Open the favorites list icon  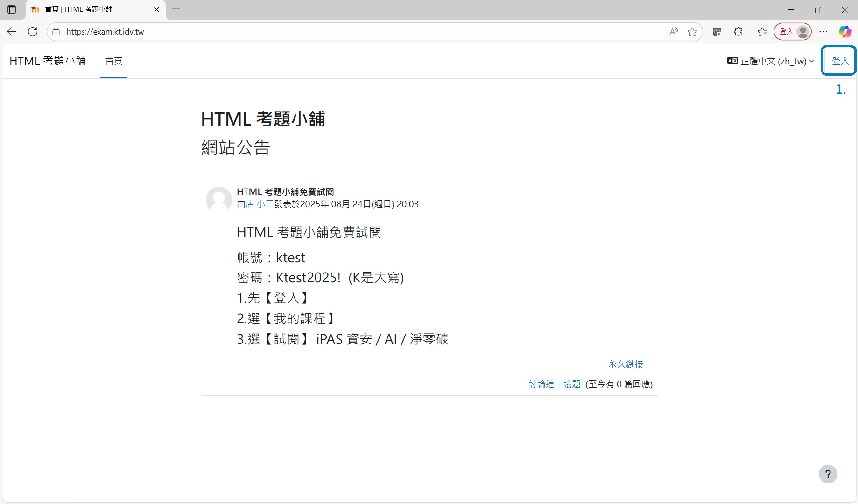(762, 32)
